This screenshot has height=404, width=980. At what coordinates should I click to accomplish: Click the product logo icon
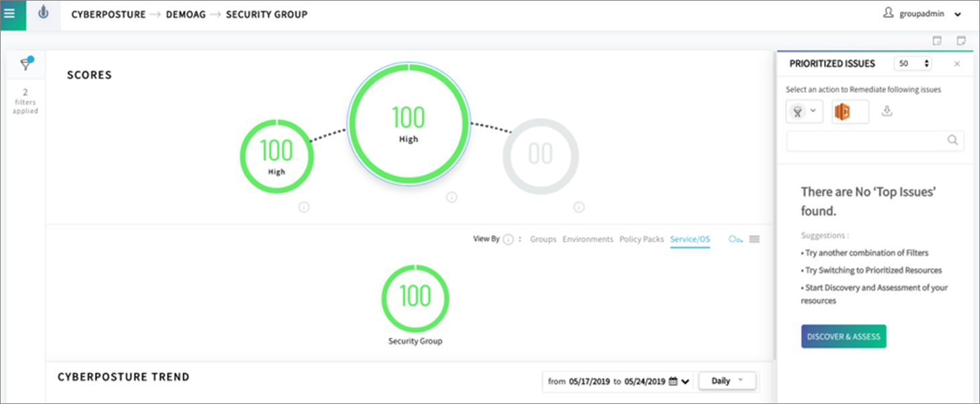(x=44, y=13)
